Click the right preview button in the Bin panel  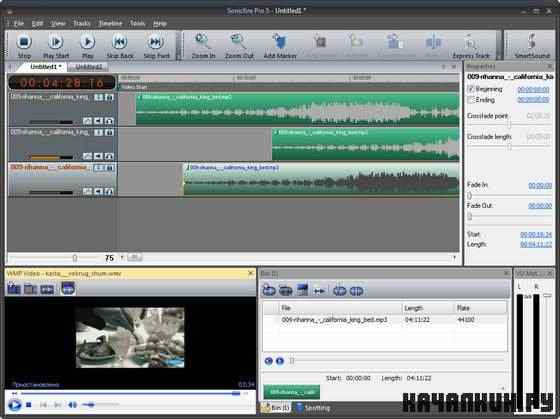click(x=280, y=361)
